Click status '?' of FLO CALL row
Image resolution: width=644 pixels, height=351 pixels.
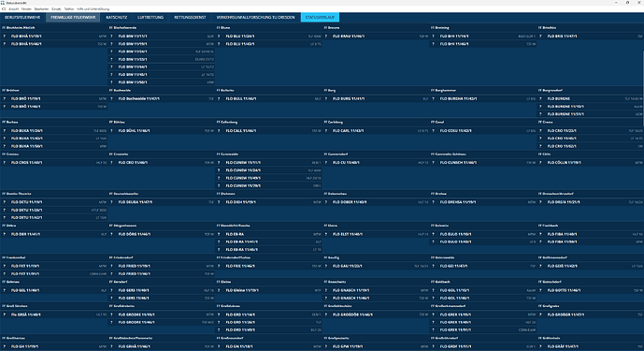pos(219,131)
